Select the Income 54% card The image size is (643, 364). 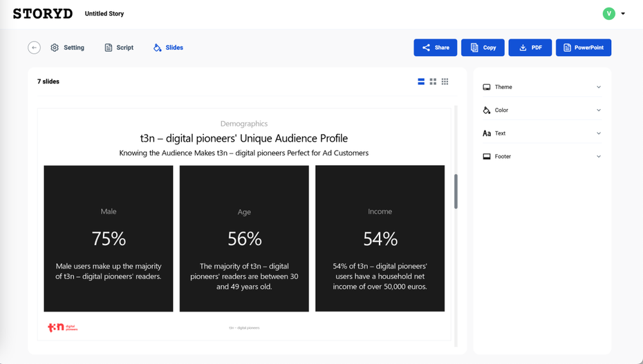pyautogui.click(x=380, y=238)
